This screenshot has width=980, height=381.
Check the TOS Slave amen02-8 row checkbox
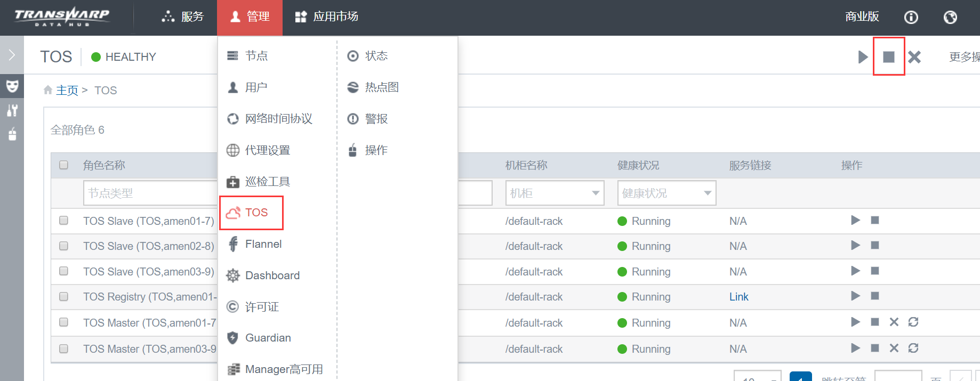63,246
